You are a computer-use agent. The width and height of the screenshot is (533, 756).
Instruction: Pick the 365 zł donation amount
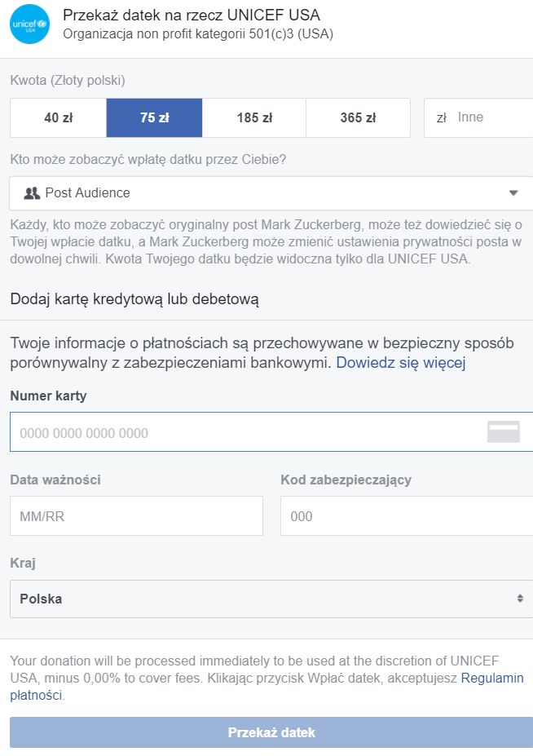point(358,117)
